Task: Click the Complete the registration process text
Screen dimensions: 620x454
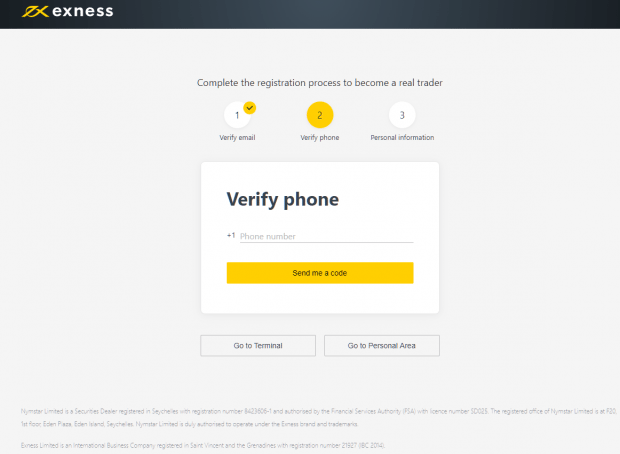Action: 320,83
